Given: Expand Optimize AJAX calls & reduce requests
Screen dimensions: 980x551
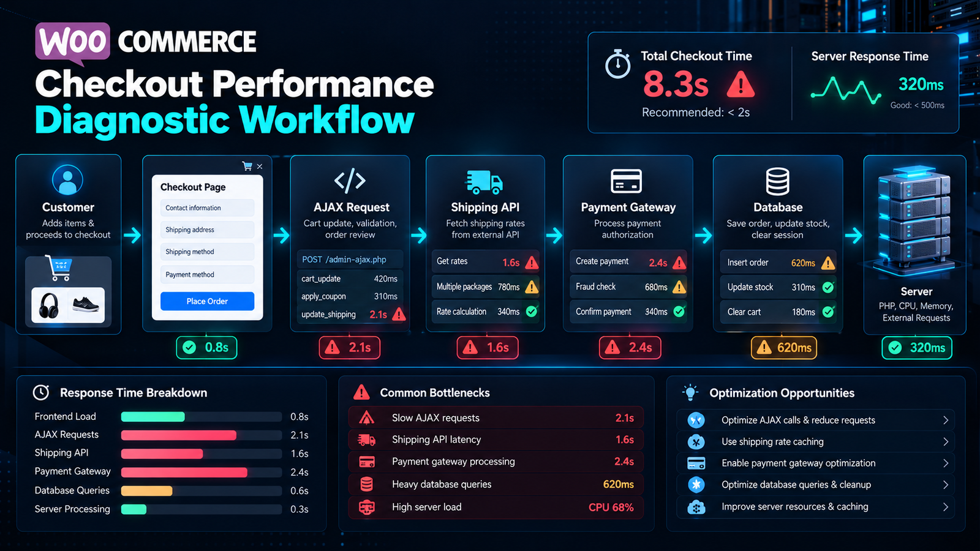Looking at the screenshot, I should [945, 420].
